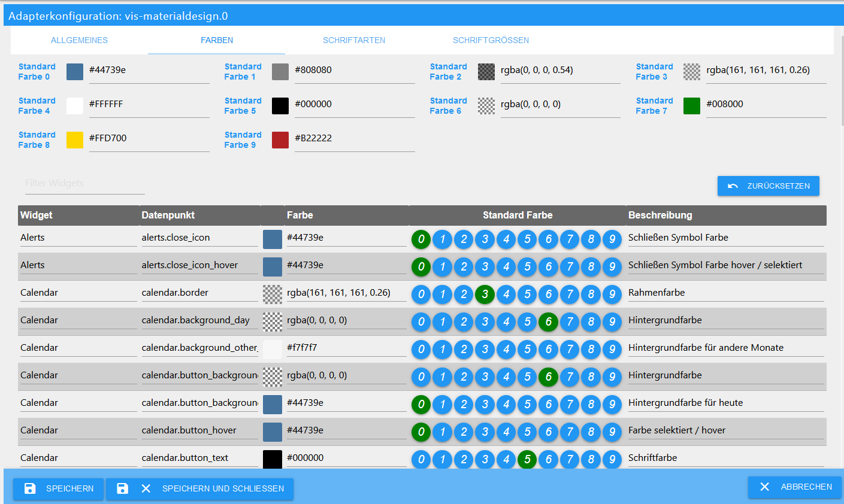Open the SCHRIFTARTEN tab
The image size is (844, 504).
tap(354, 40)
